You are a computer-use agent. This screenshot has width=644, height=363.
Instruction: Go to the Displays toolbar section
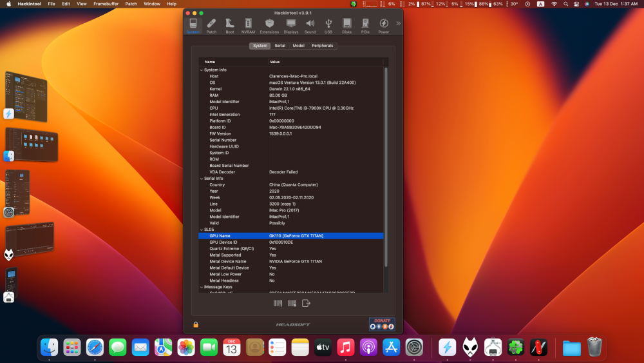pos(291,26)
